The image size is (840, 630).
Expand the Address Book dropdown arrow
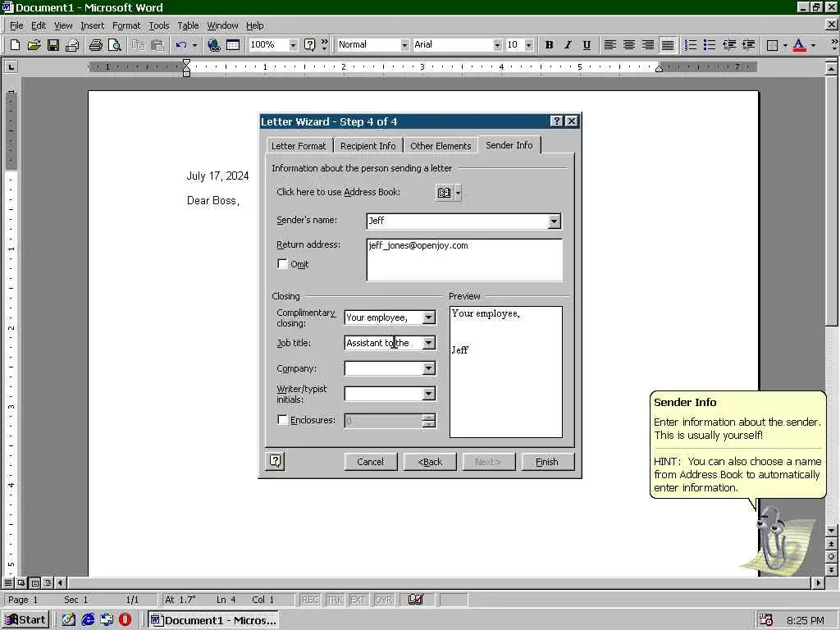click(x=458, y=192)
